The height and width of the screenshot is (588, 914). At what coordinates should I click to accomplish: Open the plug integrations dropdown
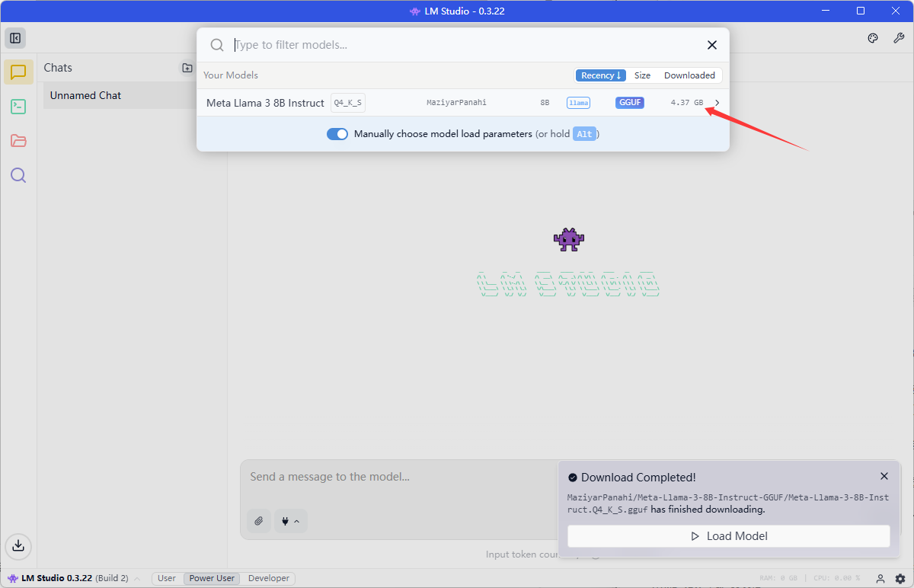pos(291,521)
